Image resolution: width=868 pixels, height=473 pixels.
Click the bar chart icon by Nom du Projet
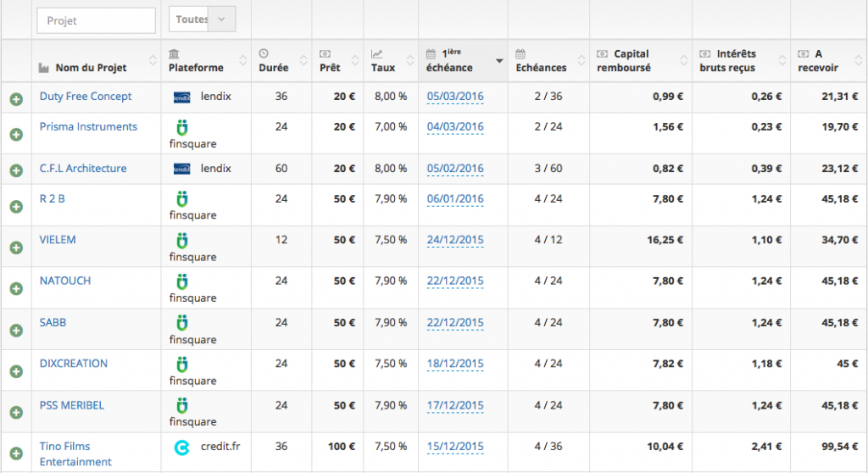[44, 68]
